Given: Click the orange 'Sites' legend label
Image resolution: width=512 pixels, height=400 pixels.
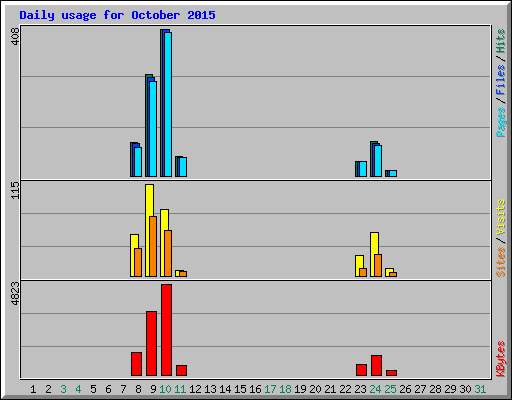Looking at the screenshot, I should pos(501,262).
